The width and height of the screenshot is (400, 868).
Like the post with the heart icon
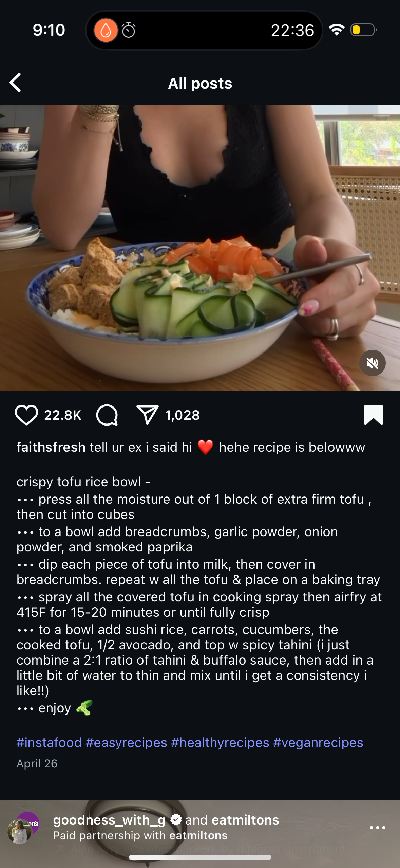tap(26, 415)
